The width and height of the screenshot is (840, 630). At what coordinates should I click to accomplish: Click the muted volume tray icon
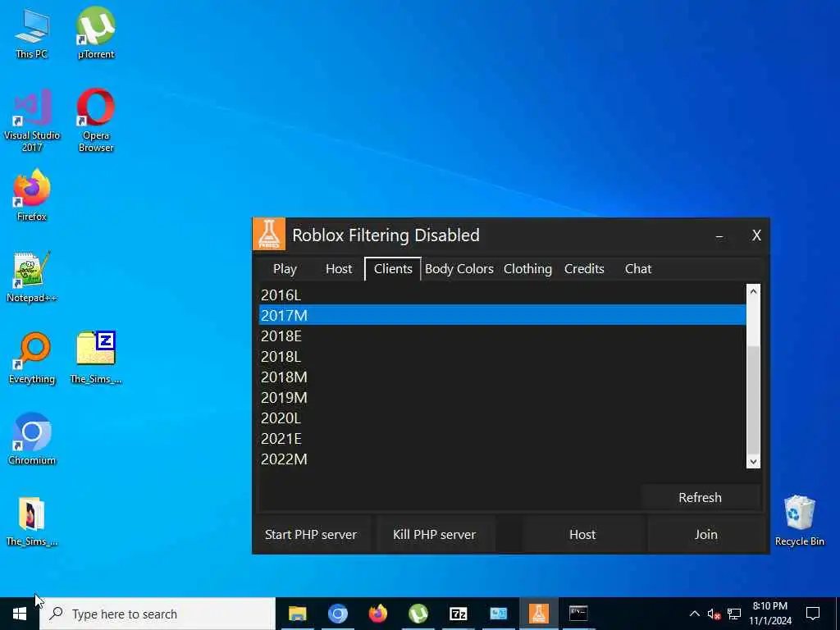714,614
